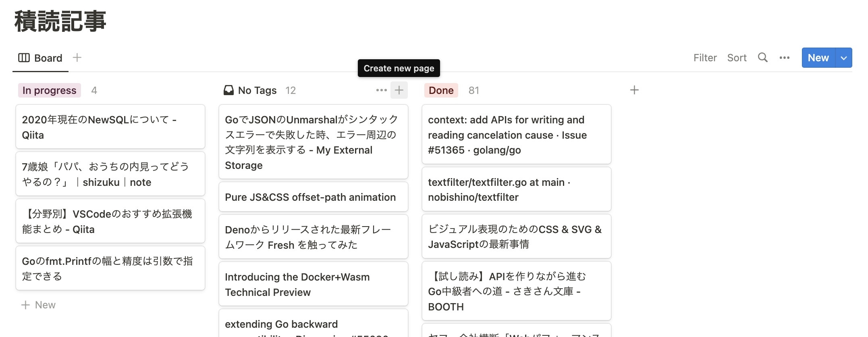Add a new view with plus icon beside Board
The height and width of the screenshot is (337, 868).
click(x=77, y=58)
